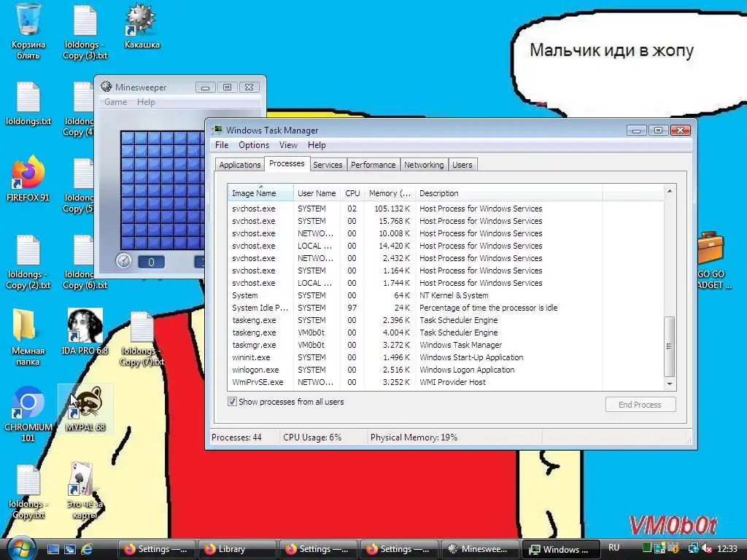
Task: Select the CHROMIUM 101 desktop shortcut
Action: coord(28,414)
